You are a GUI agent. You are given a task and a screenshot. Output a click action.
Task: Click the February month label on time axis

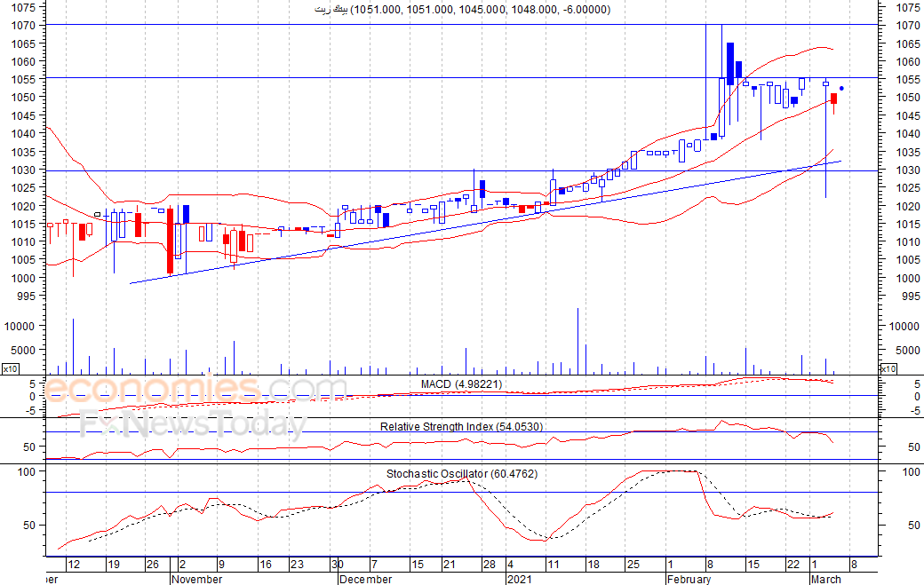[x=689, y=579]
